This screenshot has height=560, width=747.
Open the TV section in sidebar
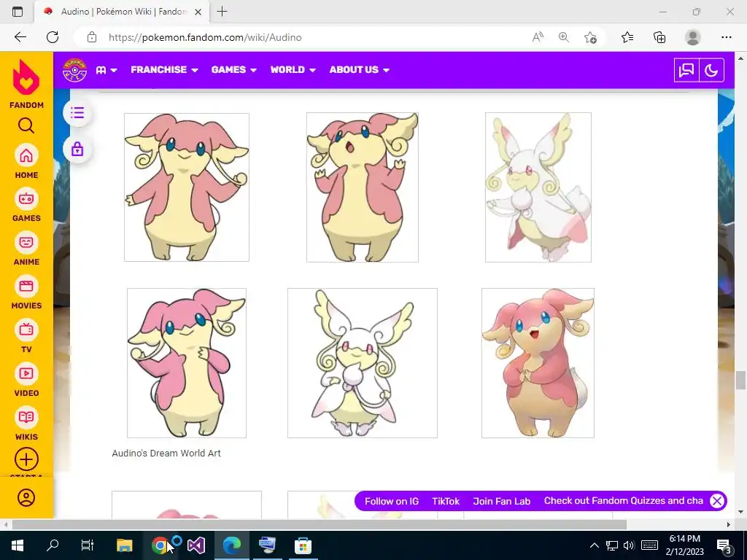tap(26, 337)
